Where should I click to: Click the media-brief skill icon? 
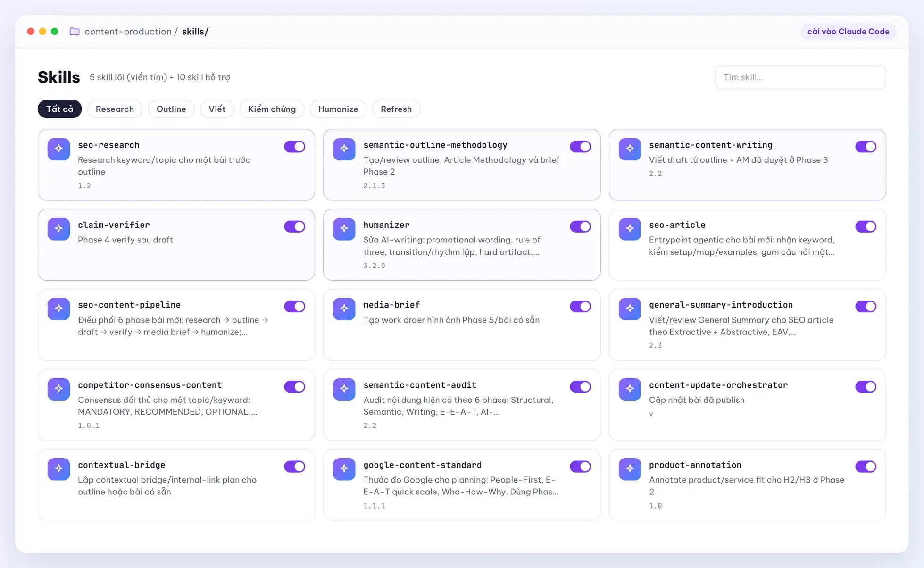point(344,309)
